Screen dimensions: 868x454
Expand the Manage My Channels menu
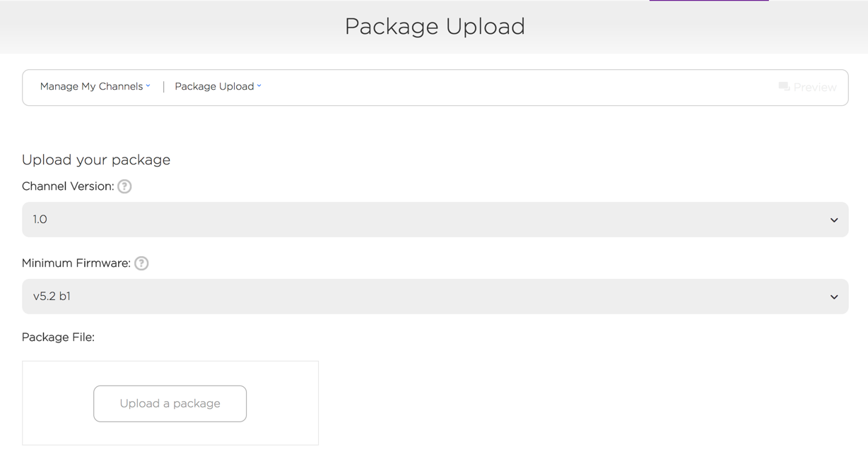95,86
